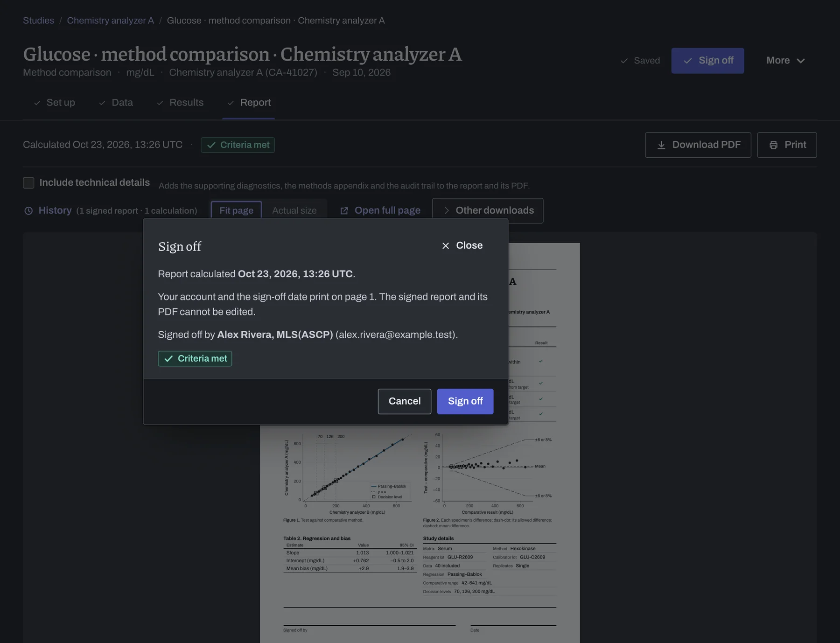This screenshot has width=840, height=643.
Task: Click the Slope value '1.013' in the report table
Action: (363, 553)
